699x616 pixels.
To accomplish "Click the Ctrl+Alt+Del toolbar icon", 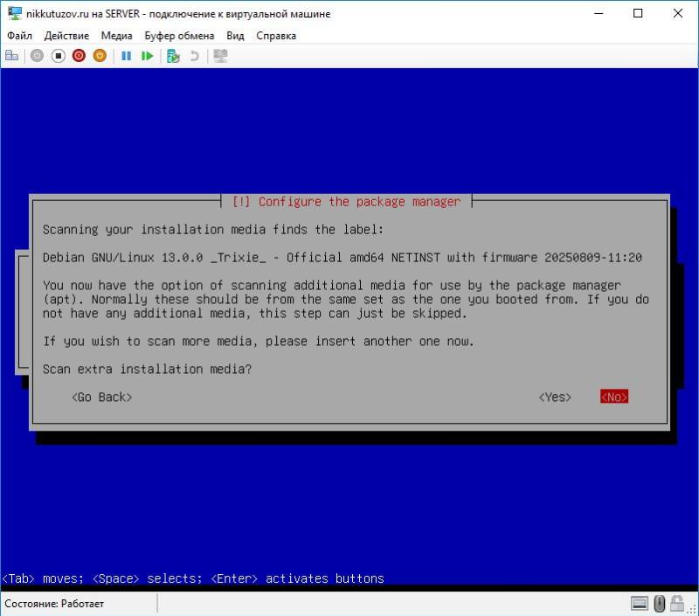I will (x=12, y=56).
